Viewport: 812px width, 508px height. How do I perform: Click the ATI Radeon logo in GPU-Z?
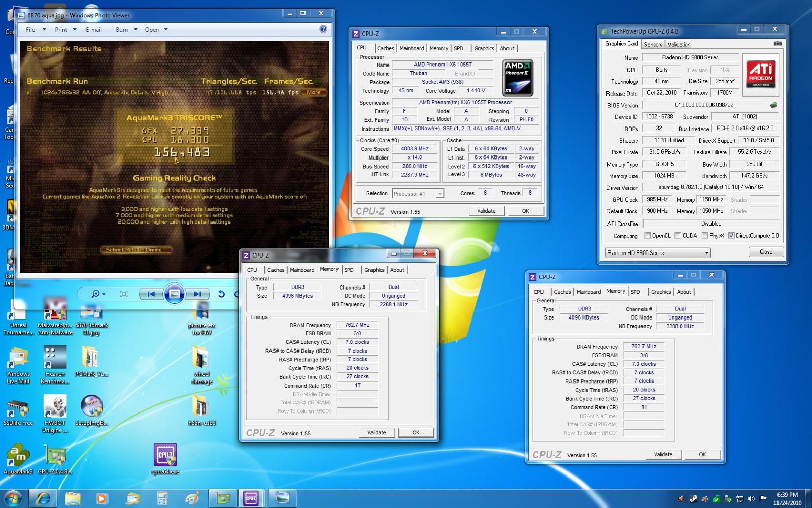(761, 75)
